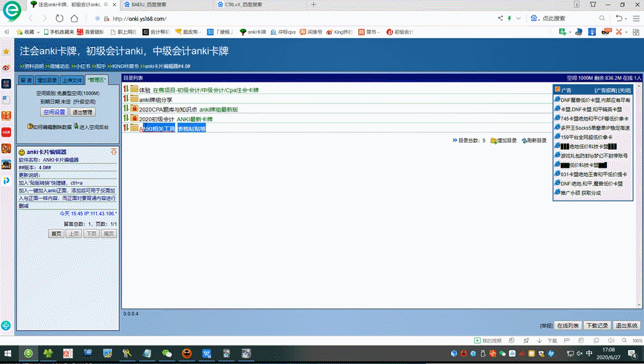Switch to the BAIDU_百度搜索 tab
Screen dimensions: 644x364
(167, 5)
